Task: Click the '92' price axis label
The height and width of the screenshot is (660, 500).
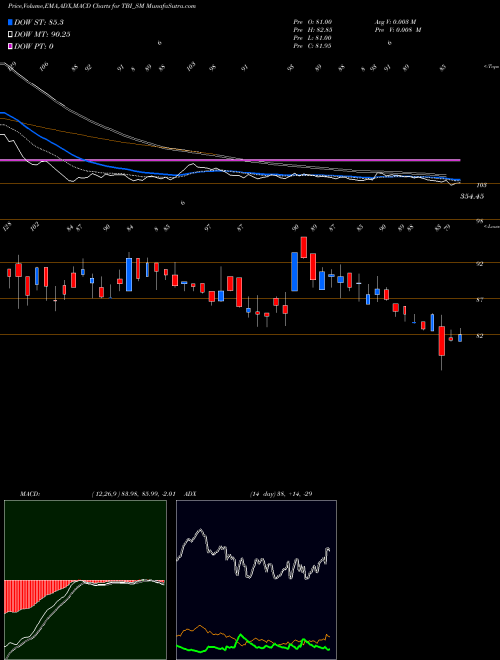Action: 479,264
